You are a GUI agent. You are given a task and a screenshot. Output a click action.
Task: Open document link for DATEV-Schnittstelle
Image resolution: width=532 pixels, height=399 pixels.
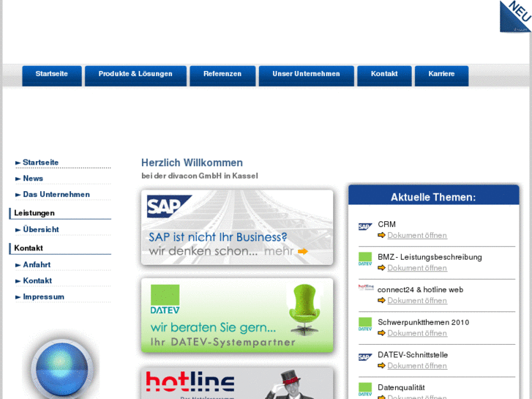[x=417, y=365]
